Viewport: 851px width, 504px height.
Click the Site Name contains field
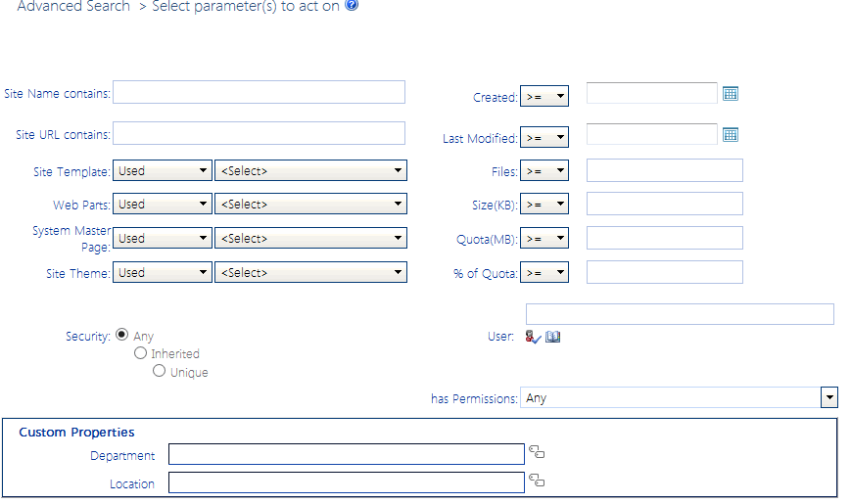[x=259, y=92]
